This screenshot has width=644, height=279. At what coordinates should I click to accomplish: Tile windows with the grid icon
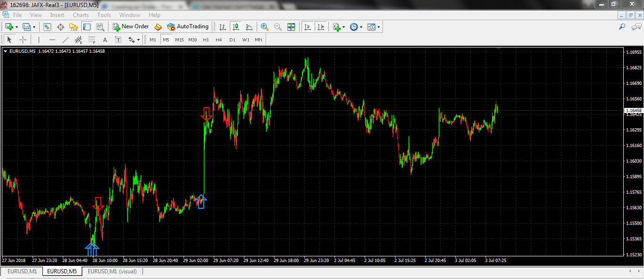coord(291,27)
